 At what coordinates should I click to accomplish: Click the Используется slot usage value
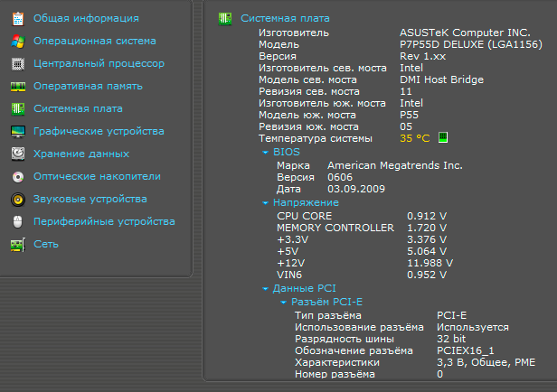472,327
